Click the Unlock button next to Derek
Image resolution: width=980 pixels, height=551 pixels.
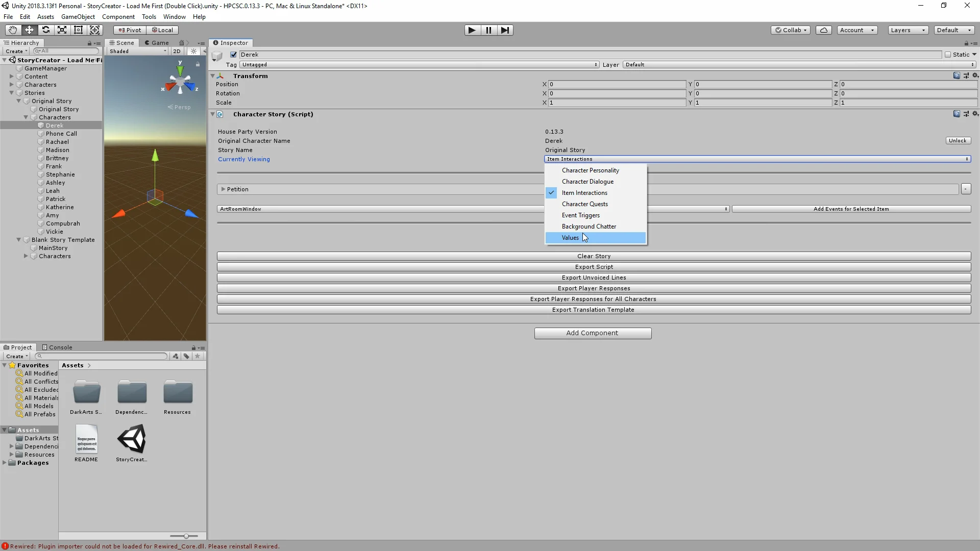pos(958,140)
